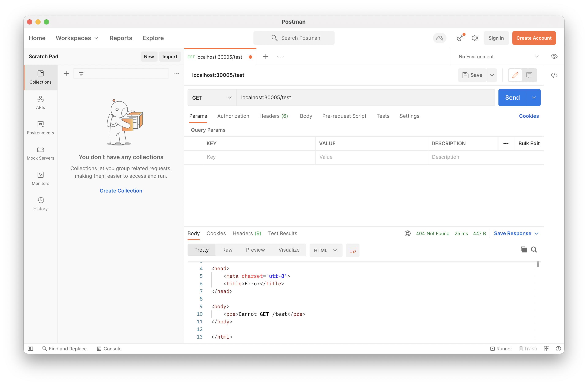The image size is (588, 385).
Task: Click the network information globe icon
Action: 407,233
